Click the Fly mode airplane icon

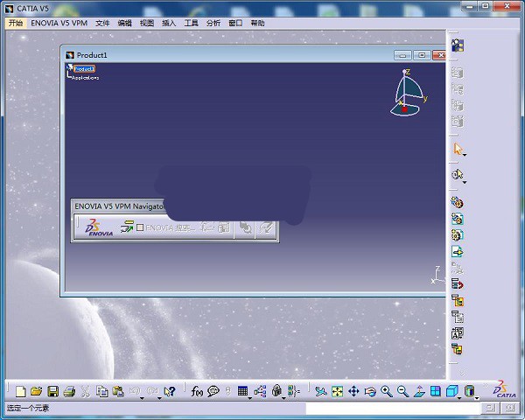tap(321, 391)
